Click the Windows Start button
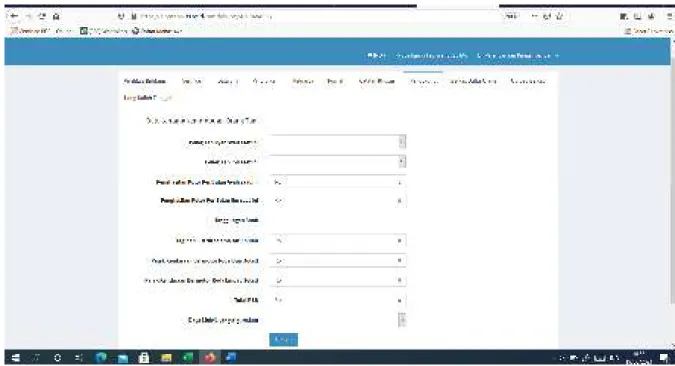 point(15,358)
